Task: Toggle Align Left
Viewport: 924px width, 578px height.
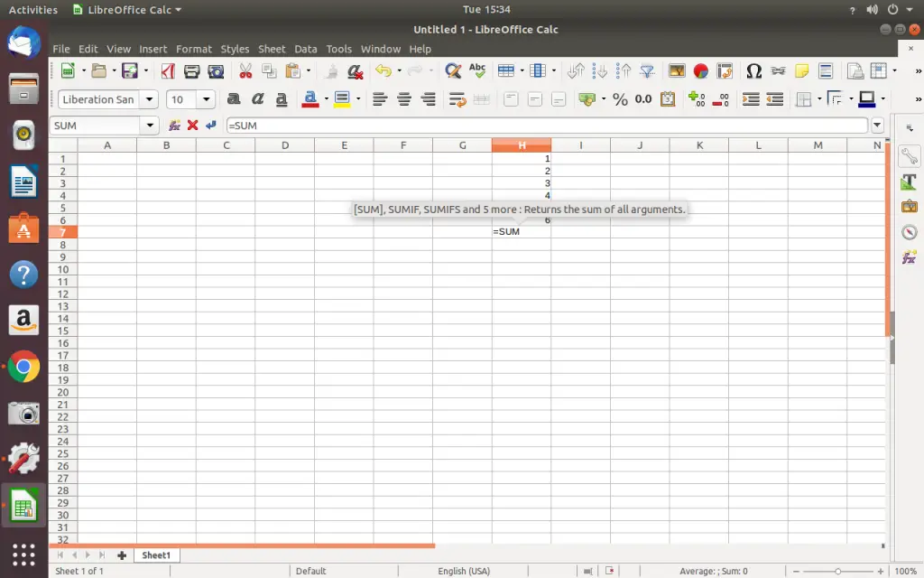Action: [380, 99]
